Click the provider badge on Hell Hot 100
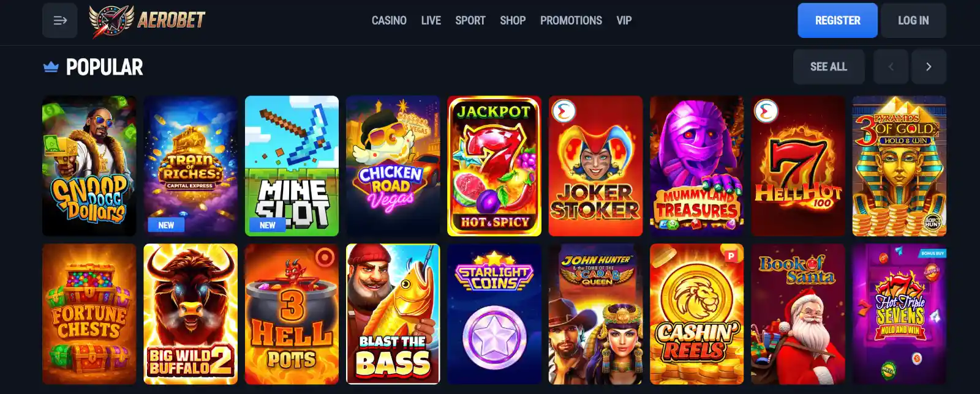This screenshot has width=980, height=394. 766,111
